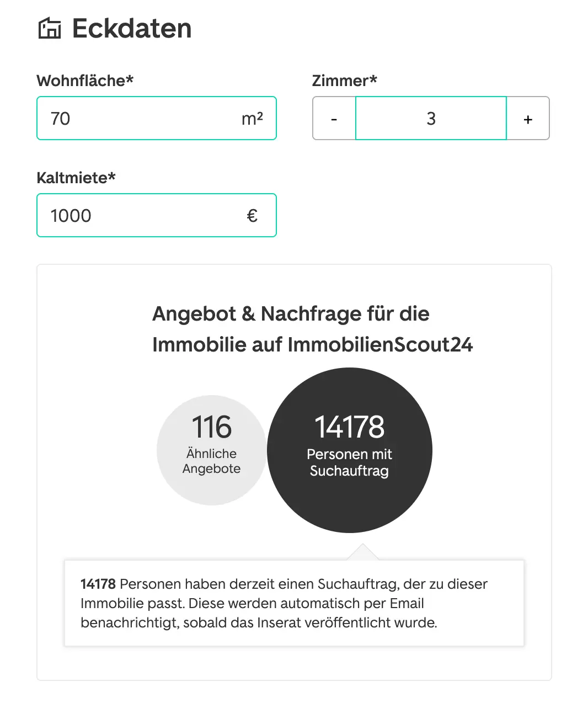588x703 pixels.
Task: Click the Kaltmiete field label
Action: coord(76,178)
